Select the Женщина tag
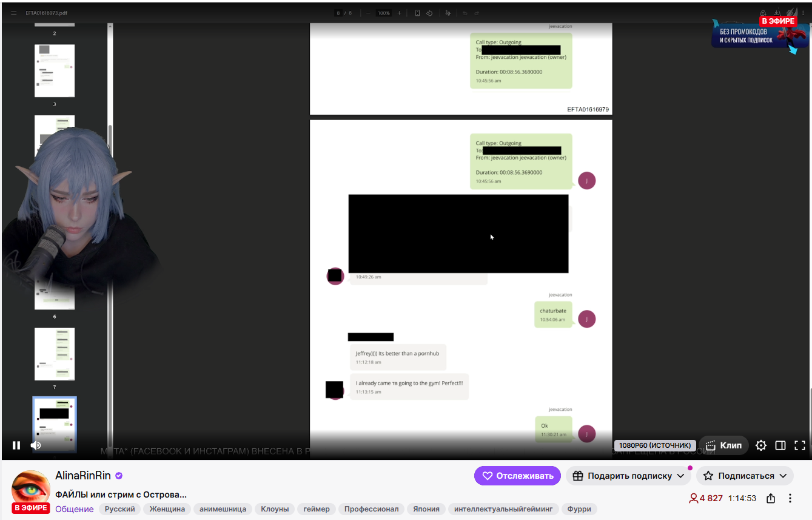This screenshot has height=520, width=812. (x=167, y=509)
